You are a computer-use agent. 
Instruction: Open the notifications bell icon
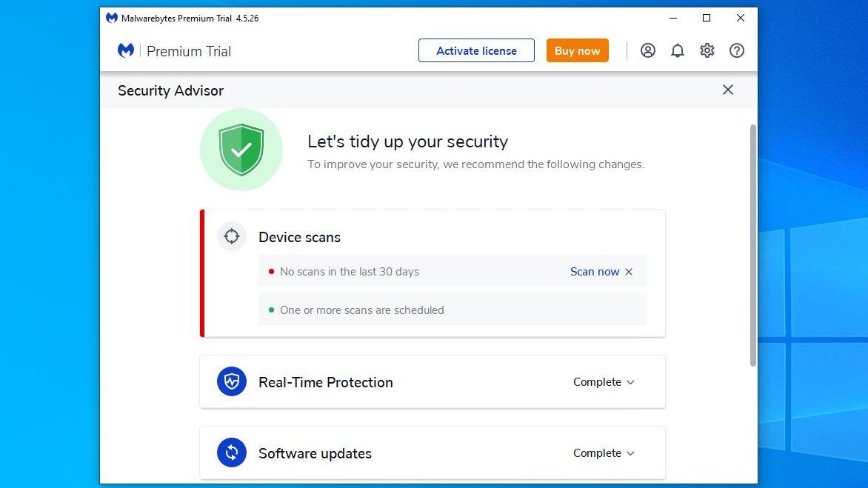pos(678,50)
